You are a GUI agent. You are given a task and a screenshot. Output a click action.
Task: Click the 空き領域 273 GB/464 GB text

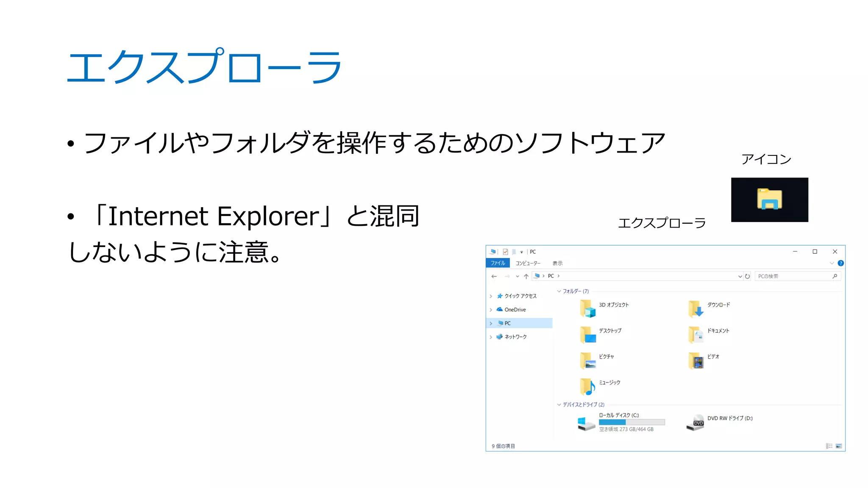(626, 429)
